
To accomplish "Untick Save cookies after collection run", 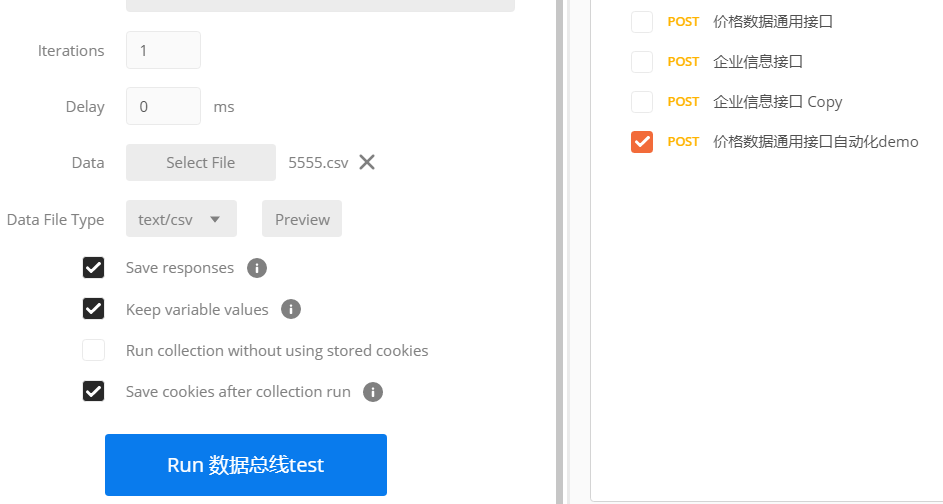I will 94,391.
